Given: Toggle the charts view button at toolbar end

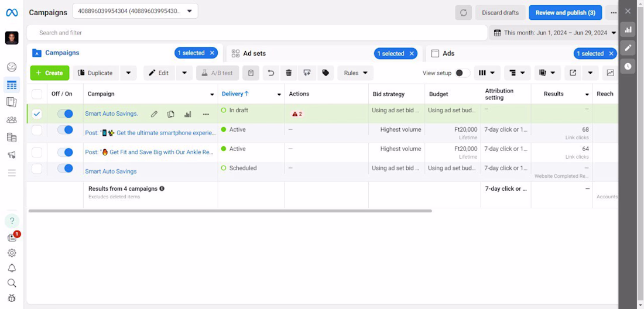Looking at the screenshot, I should 610,73.
